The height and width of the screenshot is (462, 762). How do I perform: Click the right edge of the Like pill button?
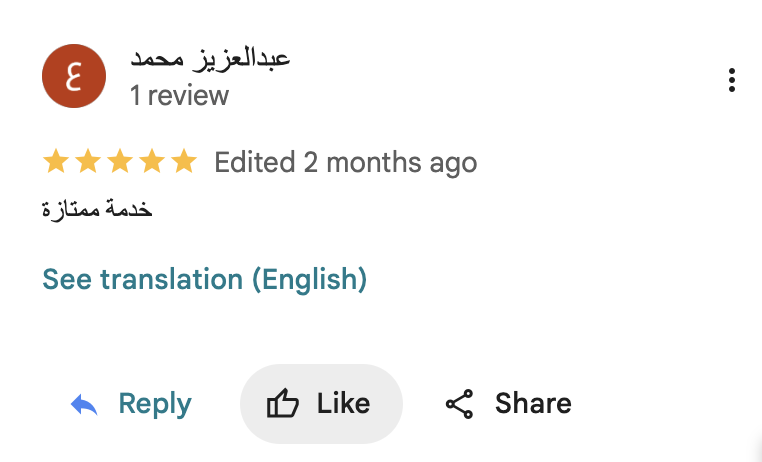[391, 404]
